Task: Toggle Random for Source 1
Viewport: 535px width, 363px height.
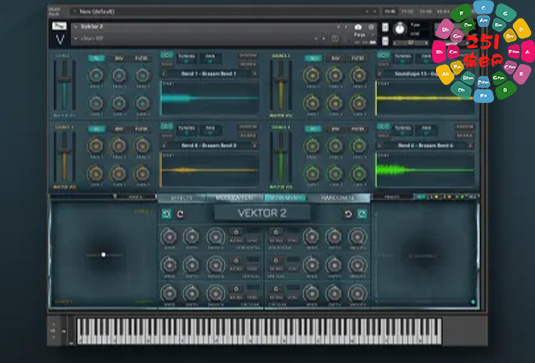Action: pos(248,55)
